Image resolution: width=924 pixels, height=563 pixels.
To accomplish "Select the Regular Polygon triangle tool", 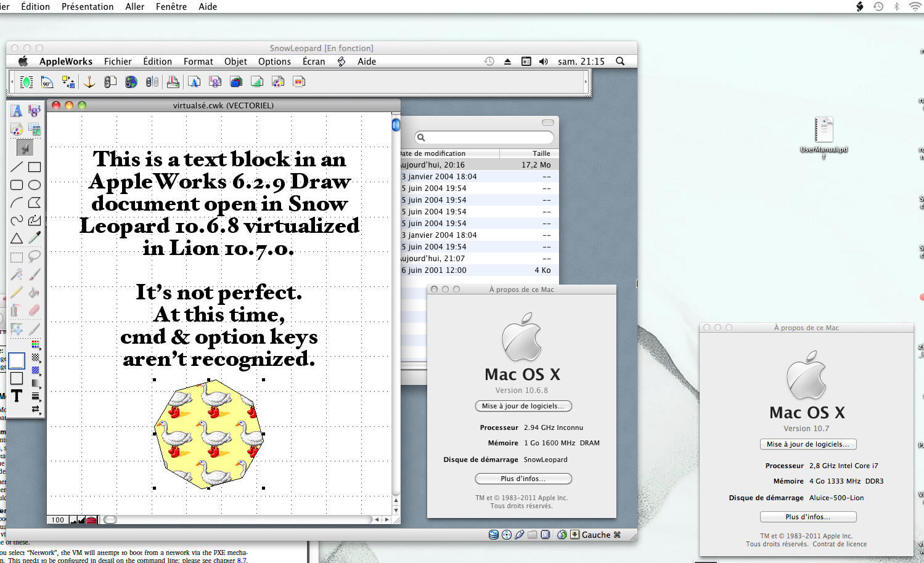I will (x=17, y=238).
